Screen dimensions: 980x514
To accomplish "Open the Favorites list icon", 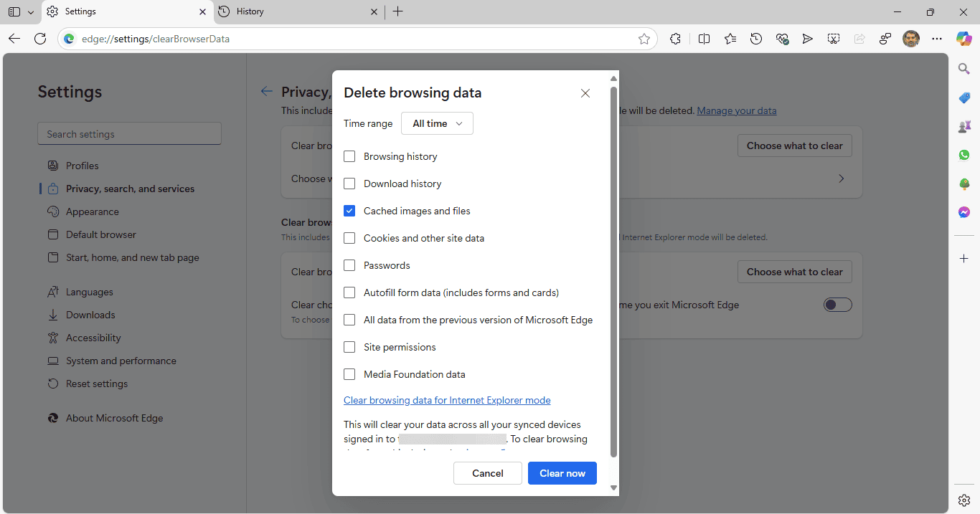I will [x=730, y=39].
